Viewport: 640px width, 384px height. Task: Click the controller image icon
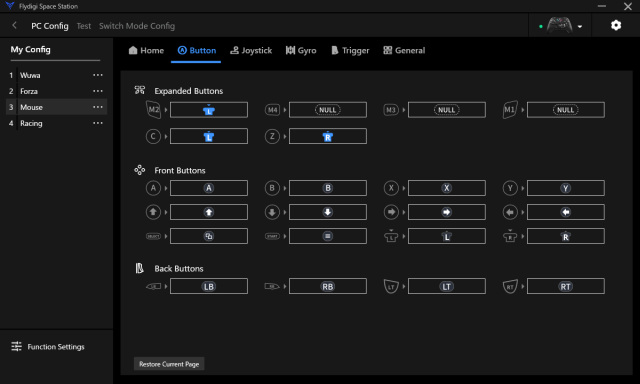(x=559, y=25)
